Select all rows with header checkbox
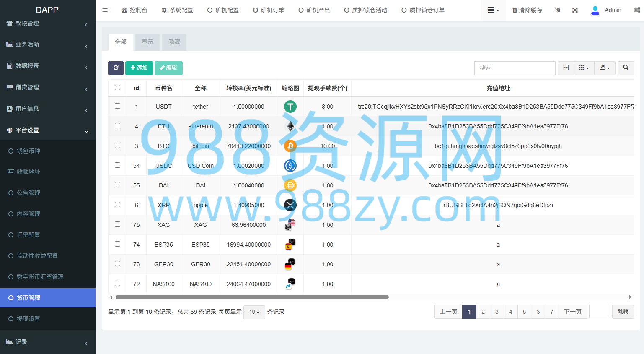 tap(118, 88)
